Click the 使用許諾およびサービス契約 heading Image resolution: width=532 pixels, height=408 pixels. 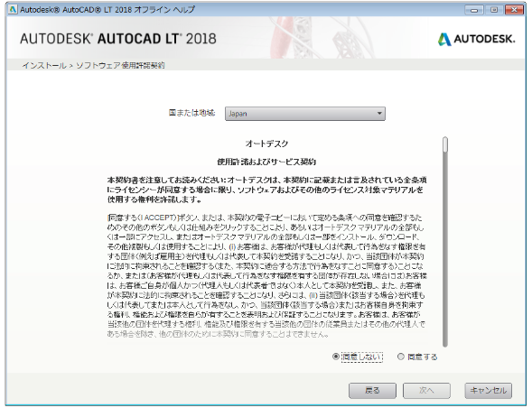(266, 162)
